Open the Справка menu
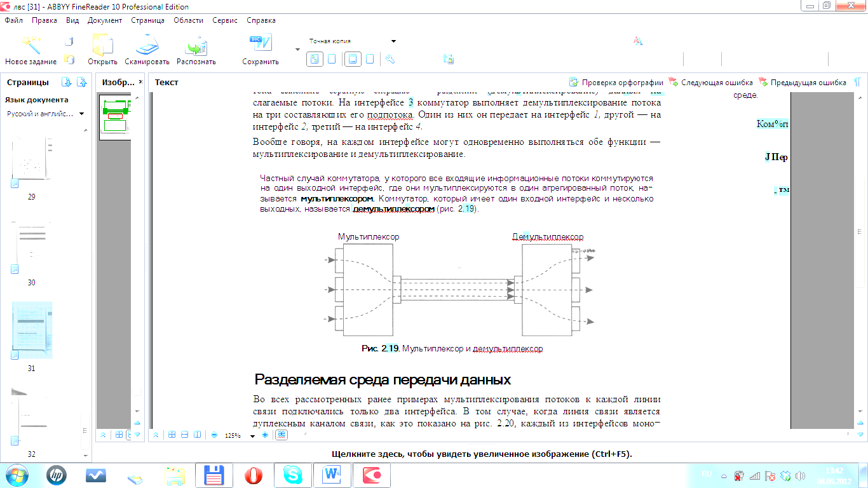Image resolution: width=868 pixels, height=488 pixels. [x=261, y=20]
